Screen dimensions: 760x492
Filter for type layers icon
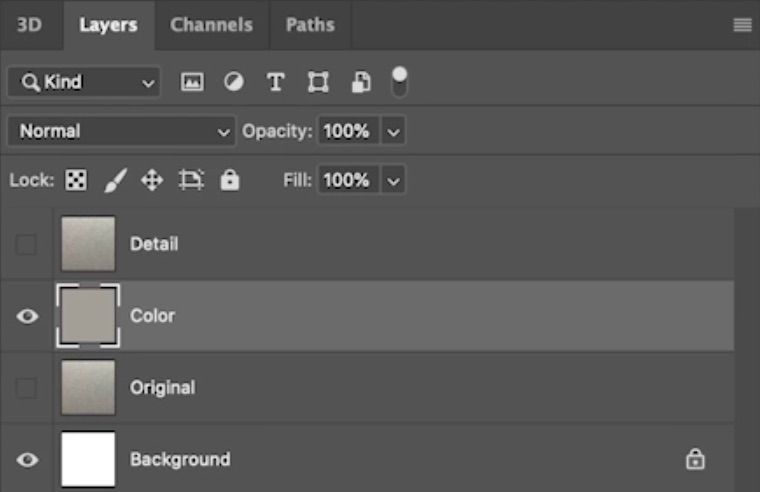click(276, 82)
